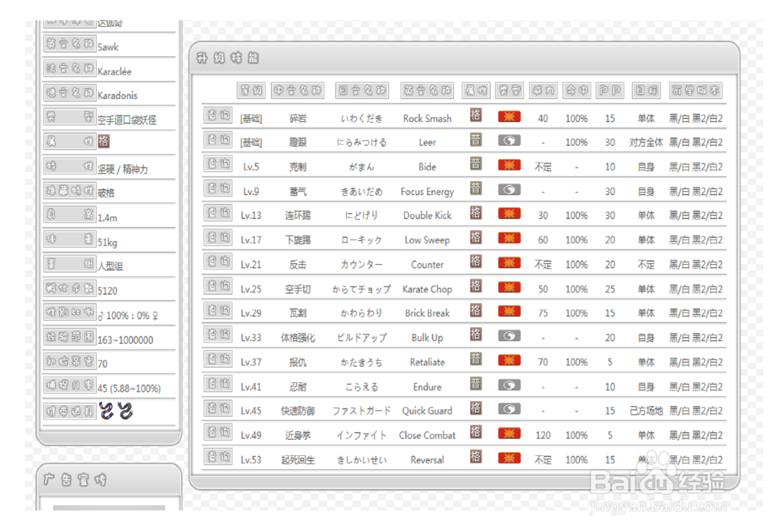This screenshot has height=532, width=768.
Task: Click the Fighting type icon in Rock Smash row
Action: click(x=475, y=115)
